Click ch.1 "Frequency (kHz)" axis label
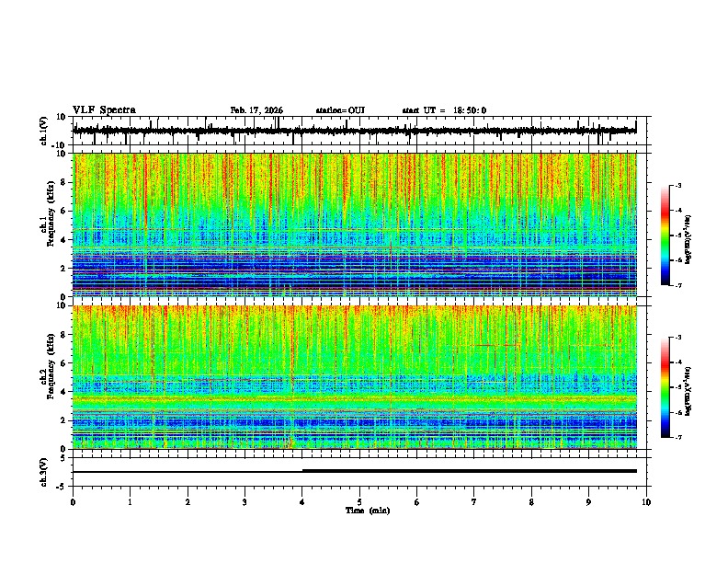Image resolution: width=728 pixels, height=563 pixels. pyautogui.click(x=51, y=213)
